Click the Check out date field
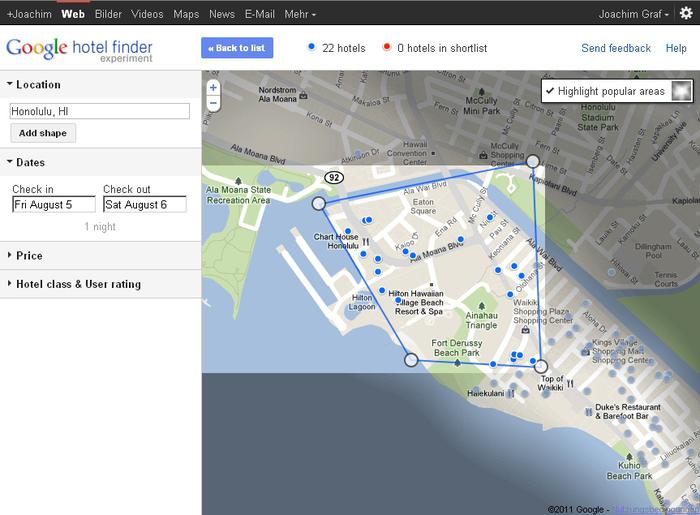The width and height of the screenshot is (700, 515). click(x=145, y=204)
